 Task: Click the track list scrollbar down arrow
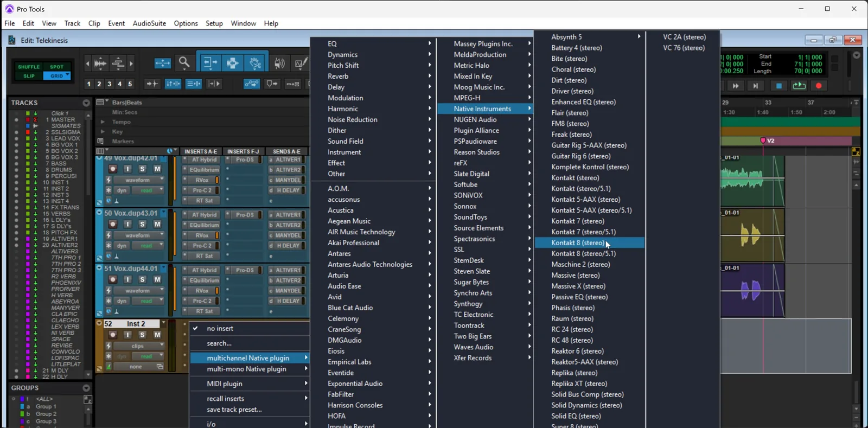(88, 375)
